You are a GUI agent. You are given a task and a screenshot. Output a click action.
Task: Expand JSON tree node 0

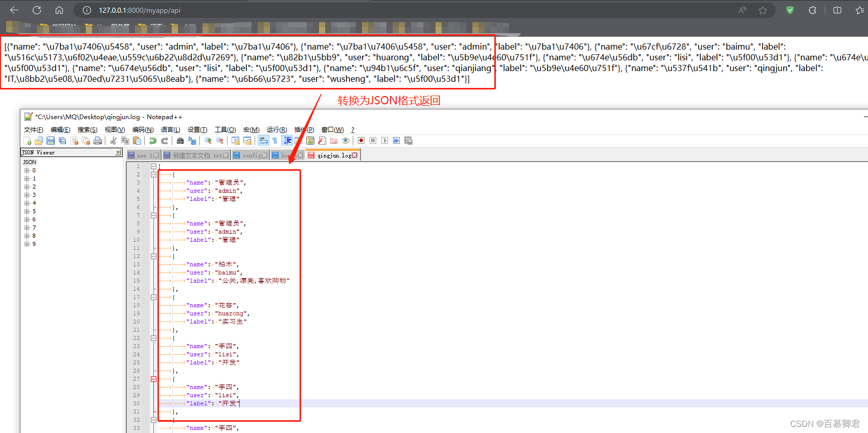27,170
